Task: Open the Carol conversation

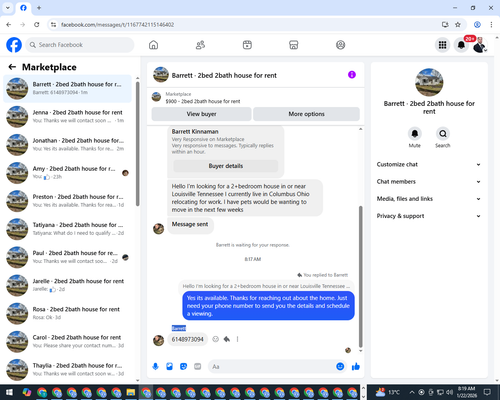Action: point(67,342)
